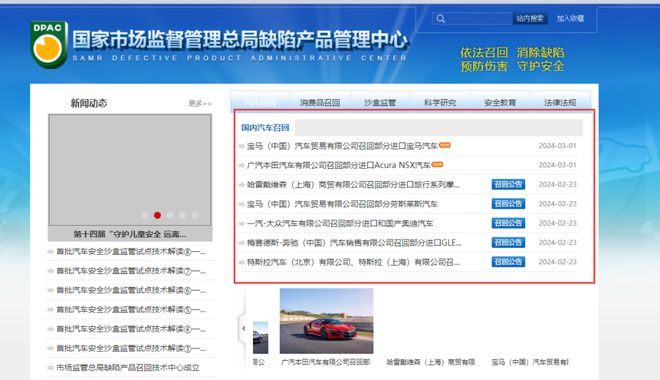Image resolution: width=660 pixels, height=380 pixels.
Task: Open the 沙盒监管 tab
Action: coord(380,102)
